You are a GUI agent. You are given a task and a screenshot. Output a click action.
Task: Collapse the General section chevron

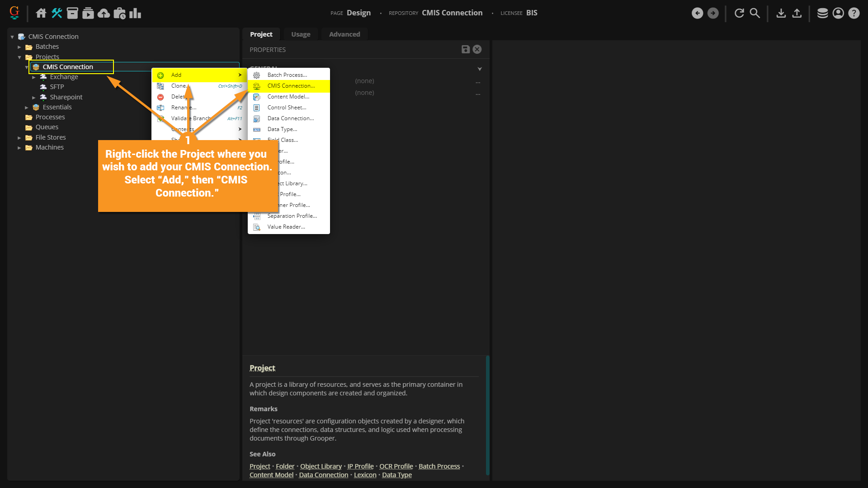tap(480, 69)
